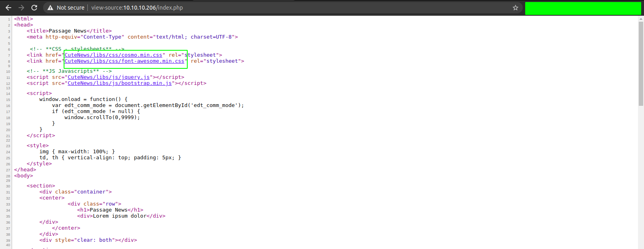Click the td, th vertical-align CSS rule
This screenshot has width=644, height=249.
(x=110, y=158)
